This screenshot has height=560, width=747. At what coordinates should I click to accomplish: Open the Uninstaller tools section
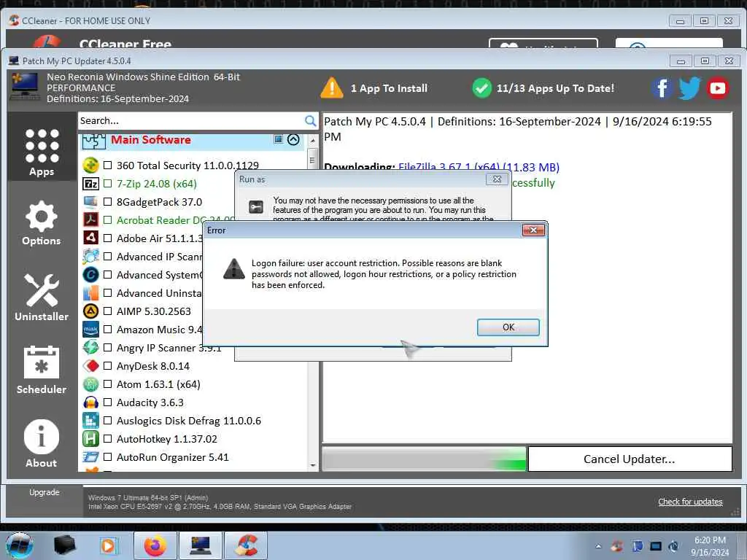coord(42,297)
